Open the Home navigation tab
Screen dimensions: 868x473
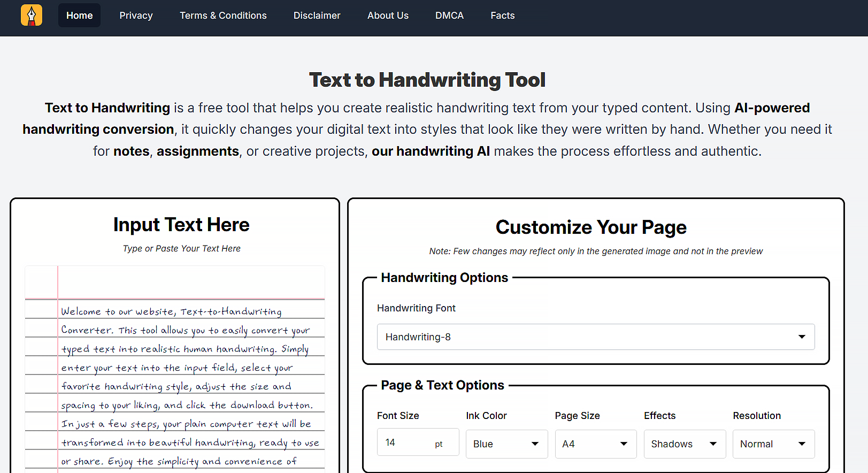[x=79, y=16]
